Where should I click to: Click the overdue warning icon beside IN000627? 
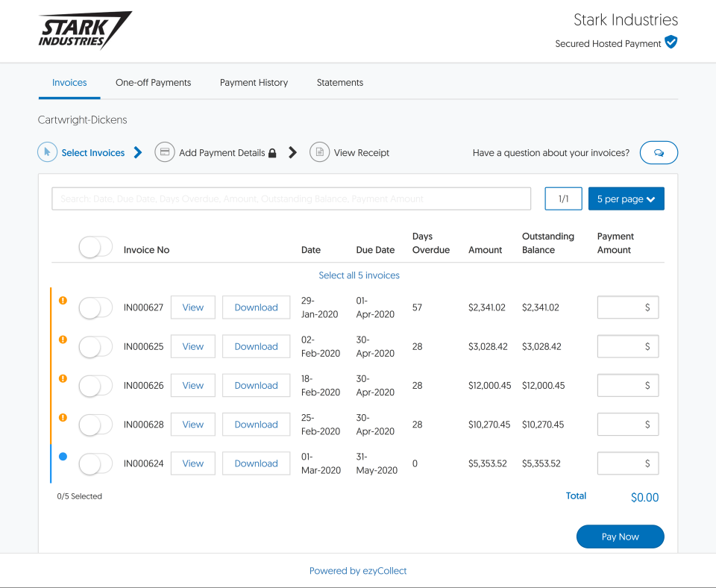click(x=63, y=301)
